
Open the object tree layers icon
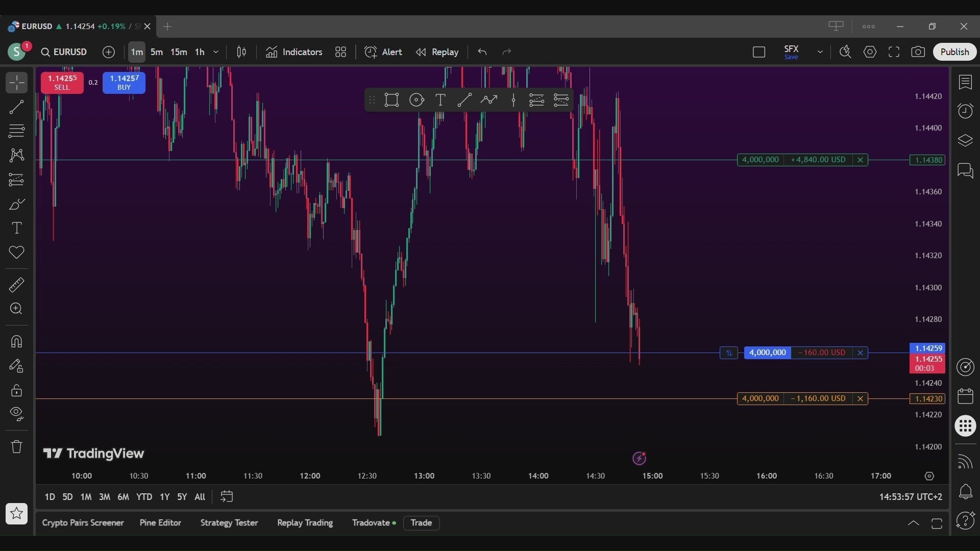coord(965,141)
